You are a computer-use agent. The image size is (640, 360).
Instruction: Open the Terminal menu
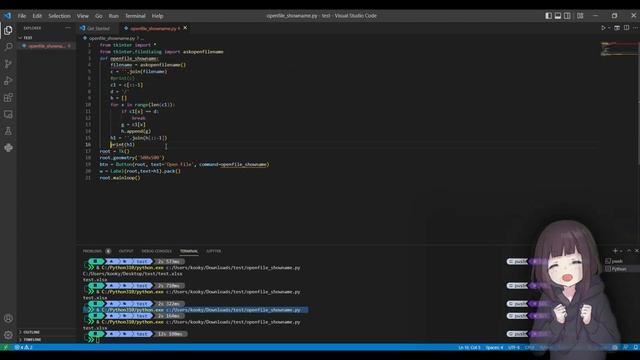coord(136,16)
